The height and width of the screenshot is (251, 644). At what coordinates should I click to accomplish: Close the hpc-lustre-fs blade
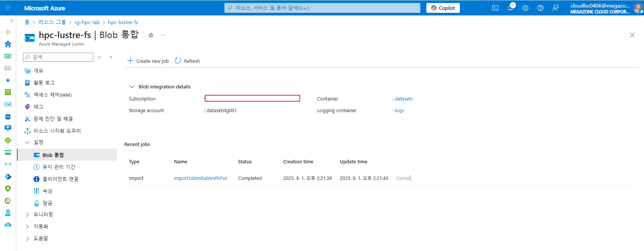(x=632, y=35)
